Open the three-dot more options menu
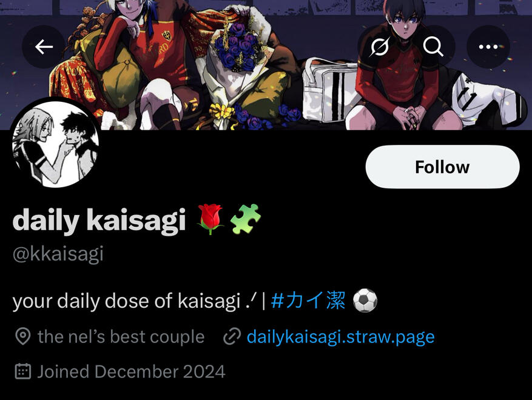The height and width of the screenshot is (400, 532). [488, 47]
